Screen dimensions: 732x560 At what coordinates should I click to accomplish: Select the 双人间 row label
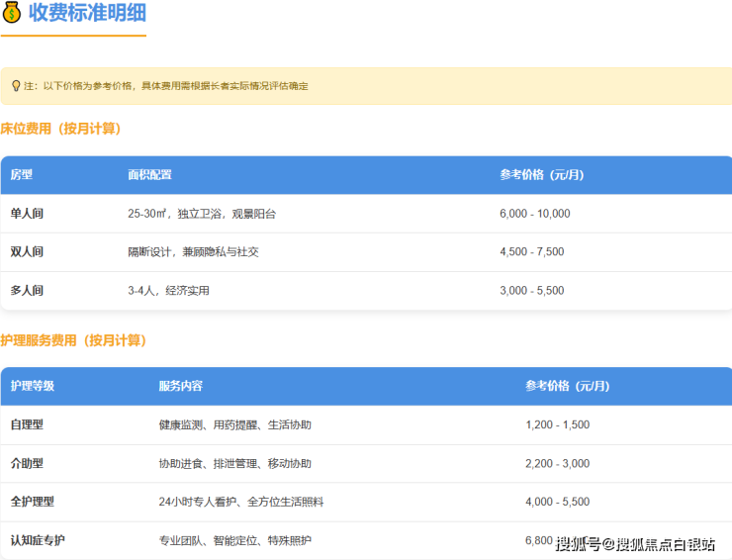point(27,252)
